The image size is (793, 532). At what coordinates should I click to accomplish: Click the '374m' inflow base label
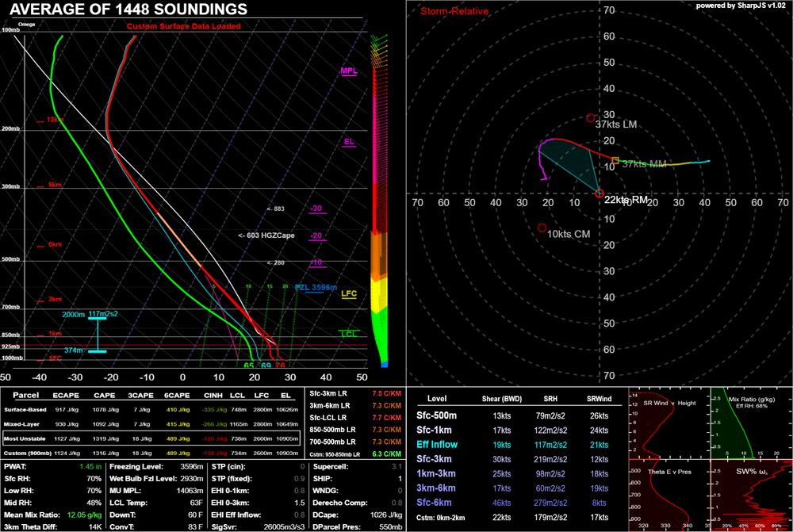click(73, 350)
